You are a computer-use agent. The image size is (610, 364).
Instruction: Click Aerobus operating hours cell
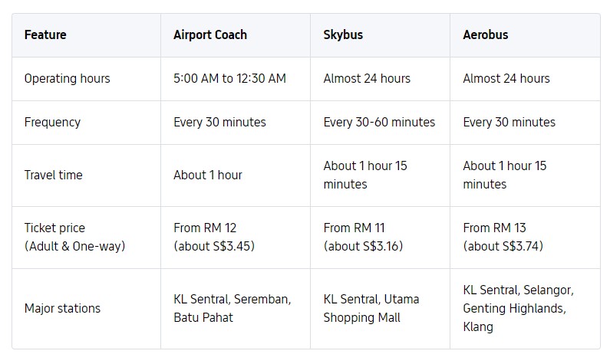click(506, 78)
